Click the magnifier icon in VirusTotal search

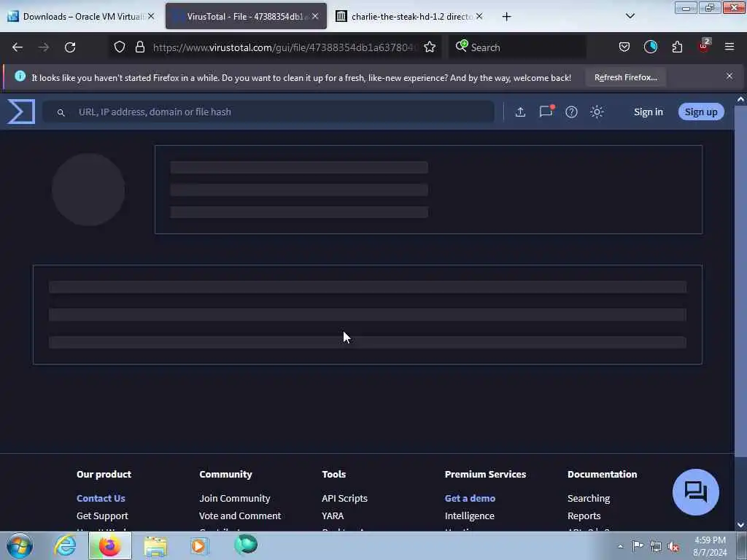[x=61, y=112]
